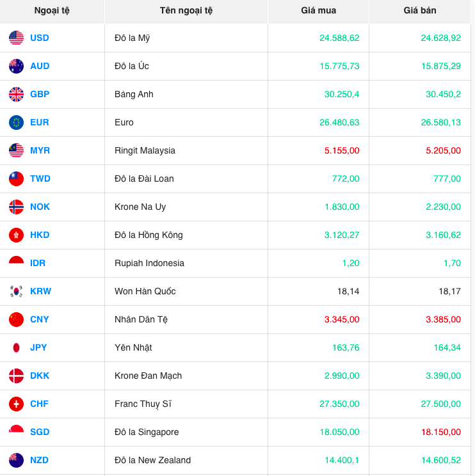
Task: Open the USD currency link
Action: [40, 38]
